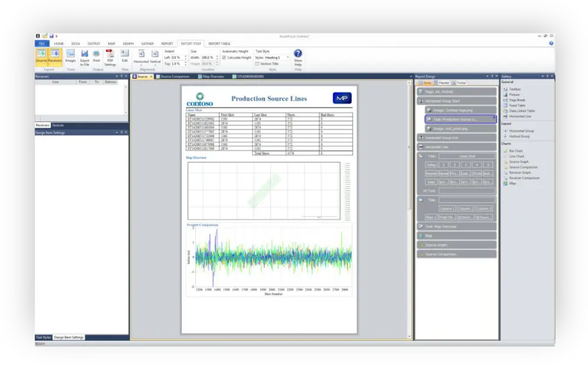Click the Width size percentage field
The image size is (588, 379).
tap(209, 58)
